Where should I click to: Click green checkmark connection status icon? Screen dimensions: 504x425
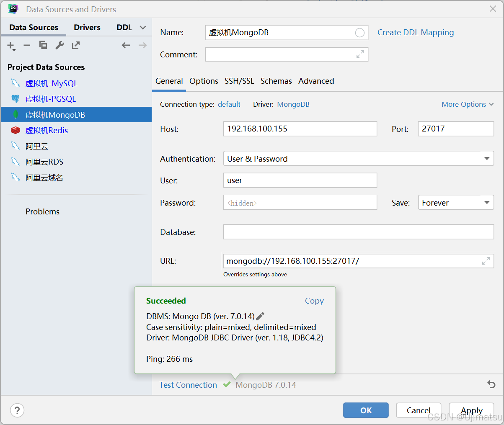pyautogui.click(x=227, y=384)
